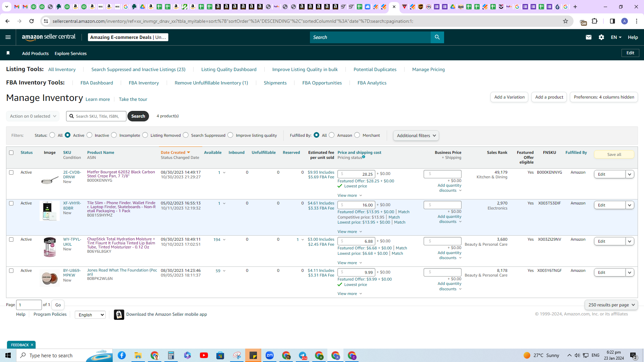Open the Windows Start menu
This screenshot has height=362, width=644.
[x=8, y=355]
